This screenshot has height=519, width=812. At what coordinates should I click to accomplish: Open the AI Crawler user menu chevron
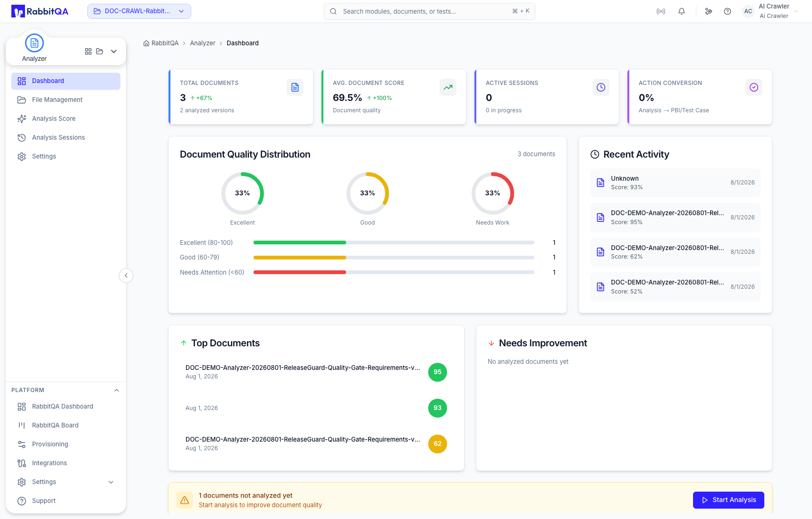tap(796, 11)
